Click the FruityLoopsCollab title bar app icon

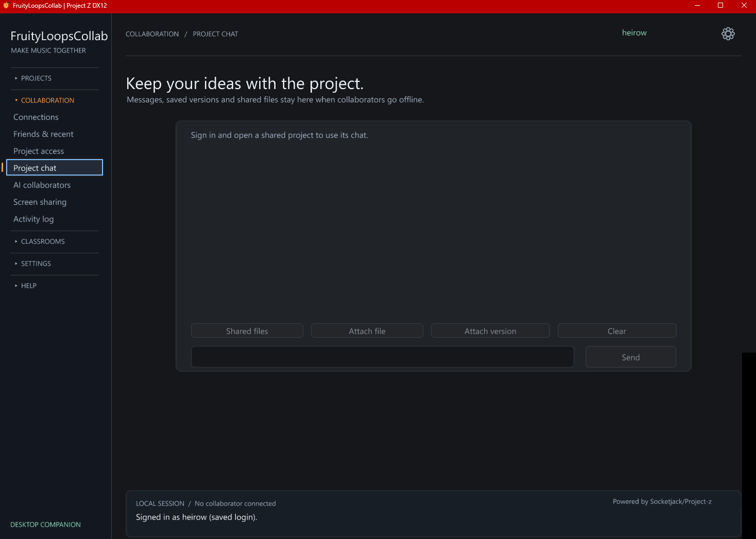[6, 5]
